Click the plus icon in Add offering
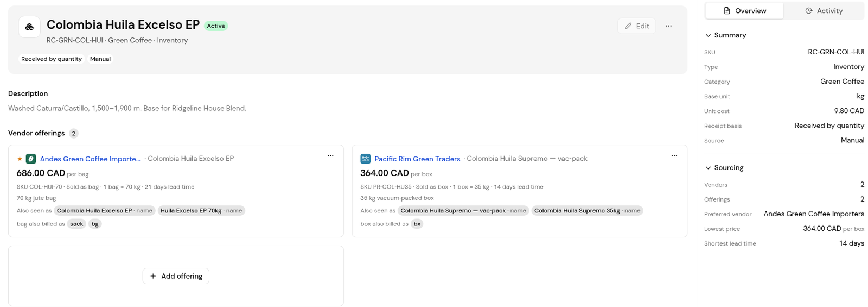The image size is (868, 307). pyautogui.click(x=153, y=276)
